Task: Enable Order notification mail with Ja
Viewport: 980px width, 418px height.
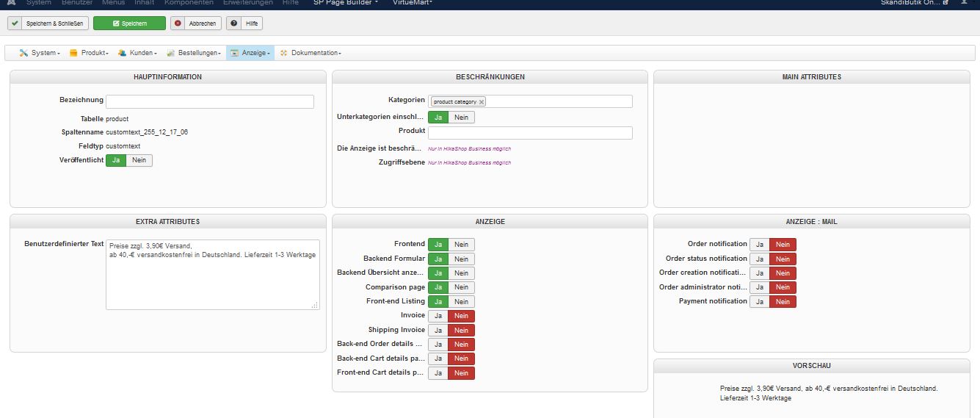Action: tap(760, 244)
